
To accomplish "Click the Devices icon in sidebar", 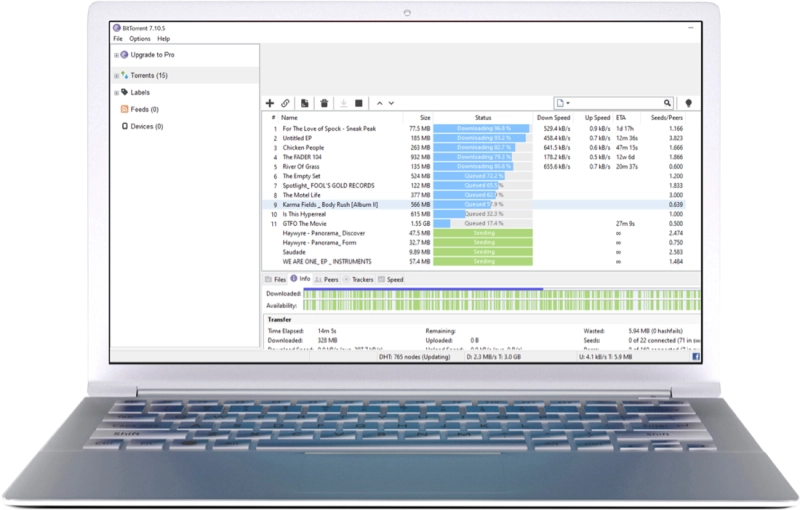I will pyautogui.click(x=124, y=126).
